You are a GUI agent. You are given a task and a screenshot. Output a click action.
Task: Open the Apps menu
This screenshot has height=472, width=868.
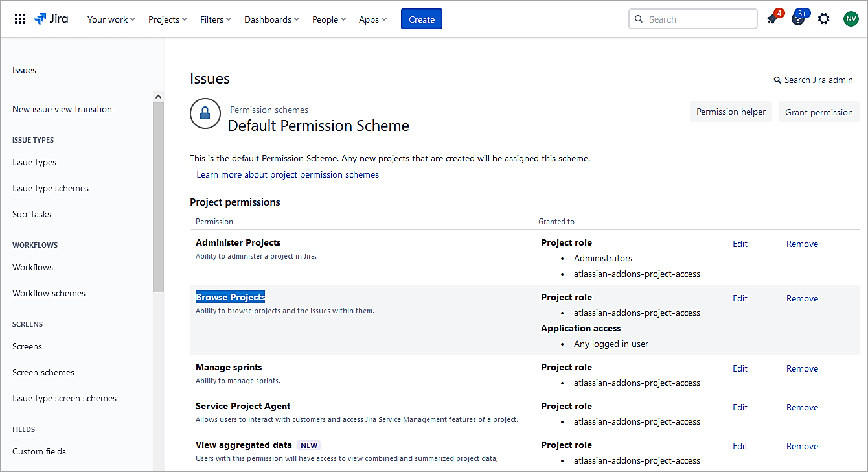[372, 19]
